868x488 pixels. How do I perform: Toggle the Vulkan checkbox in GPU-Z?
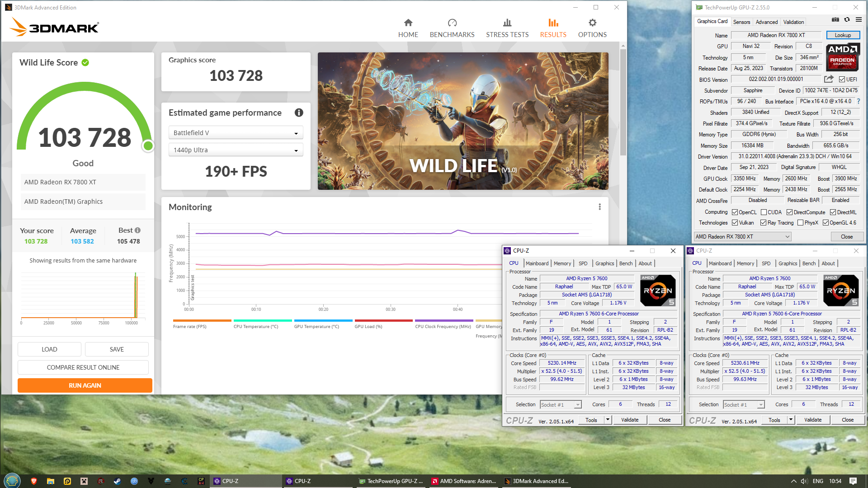click(735, 223)
